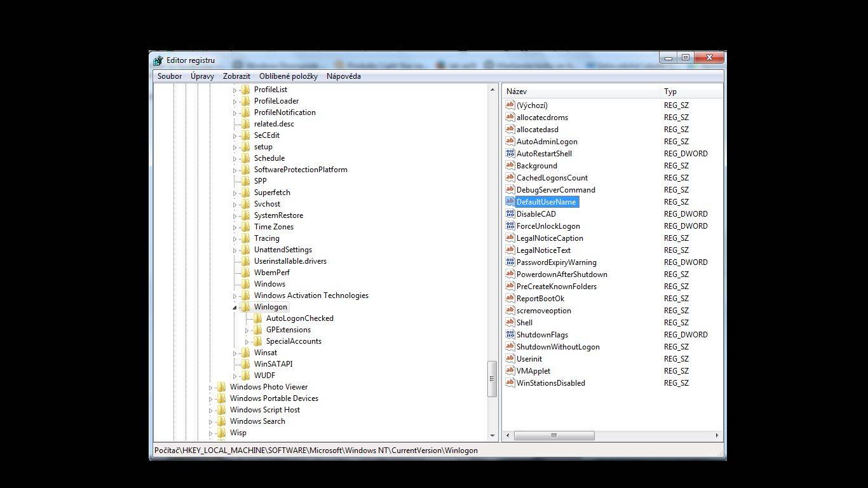Expand the SystemRestore key
Viewport: 868px width, 488px height.
(234, 216)
